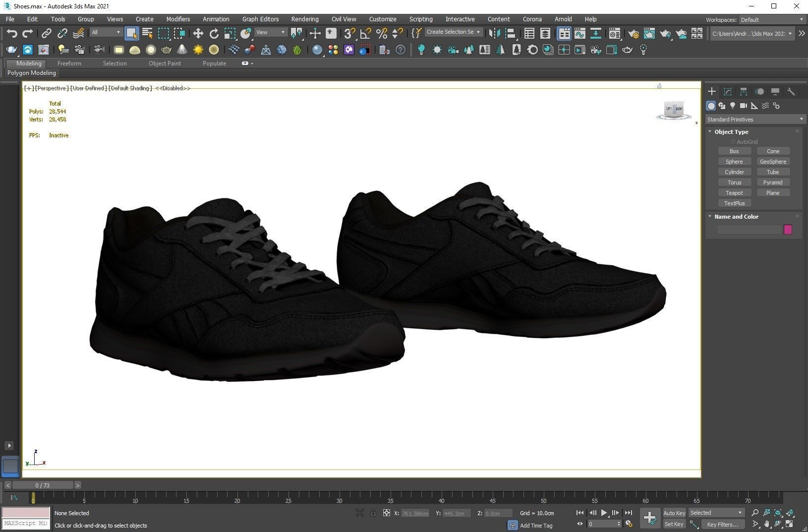Open the Scene Explorer toggle icon
The width and height of the screenshot is (808, 532).
tap(529, 33)
